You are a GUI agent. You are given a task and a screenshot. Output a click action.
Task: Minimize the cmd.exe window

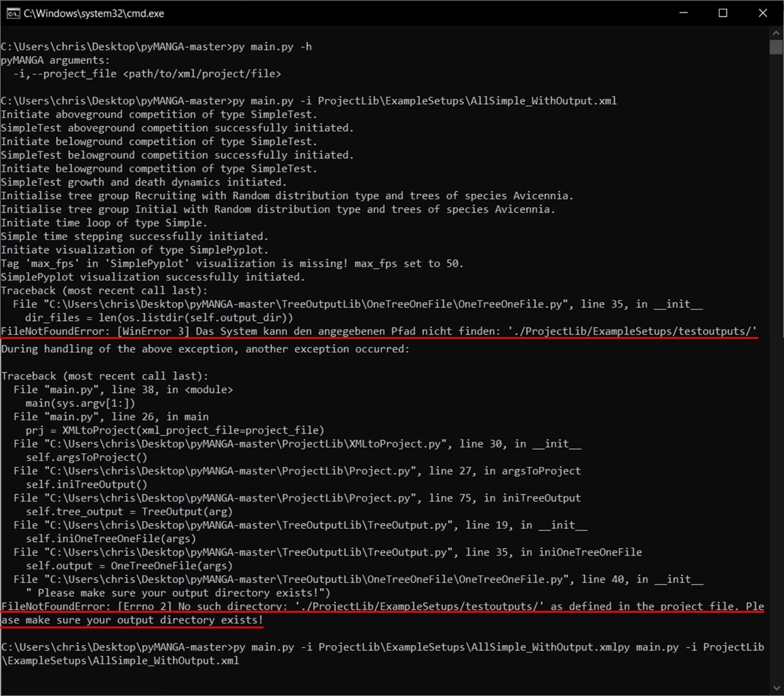tap(684, 13)
